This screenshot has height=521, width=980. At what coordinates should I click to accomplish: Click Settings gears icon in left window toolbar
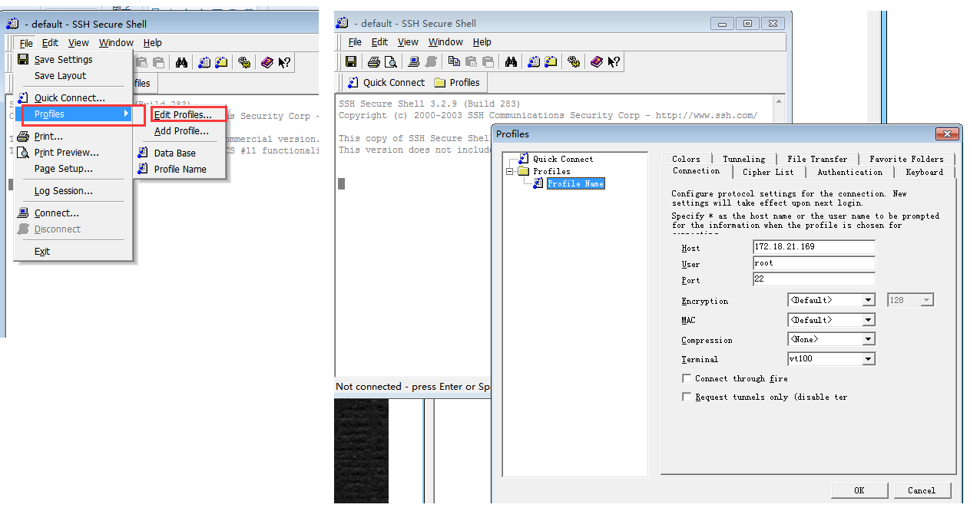[x=244, y=63]
